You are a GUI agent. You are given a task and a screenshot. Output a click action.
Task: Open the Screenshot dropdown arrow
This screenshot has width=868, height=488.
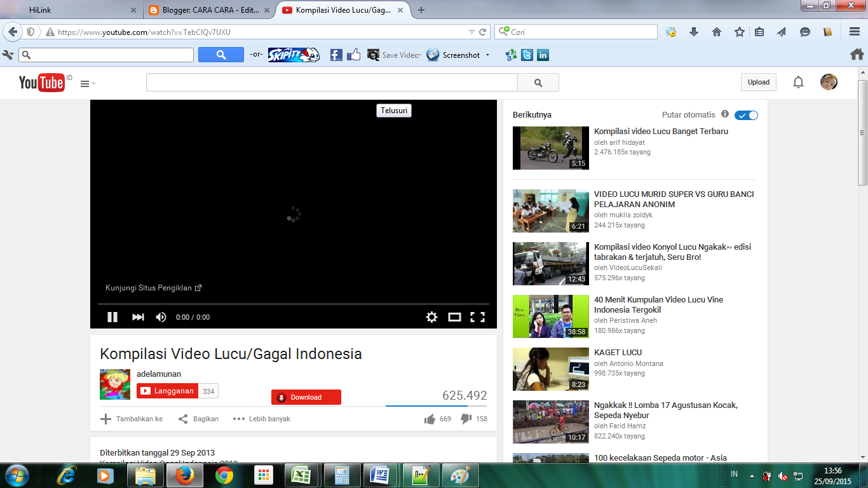click(487, 55)
